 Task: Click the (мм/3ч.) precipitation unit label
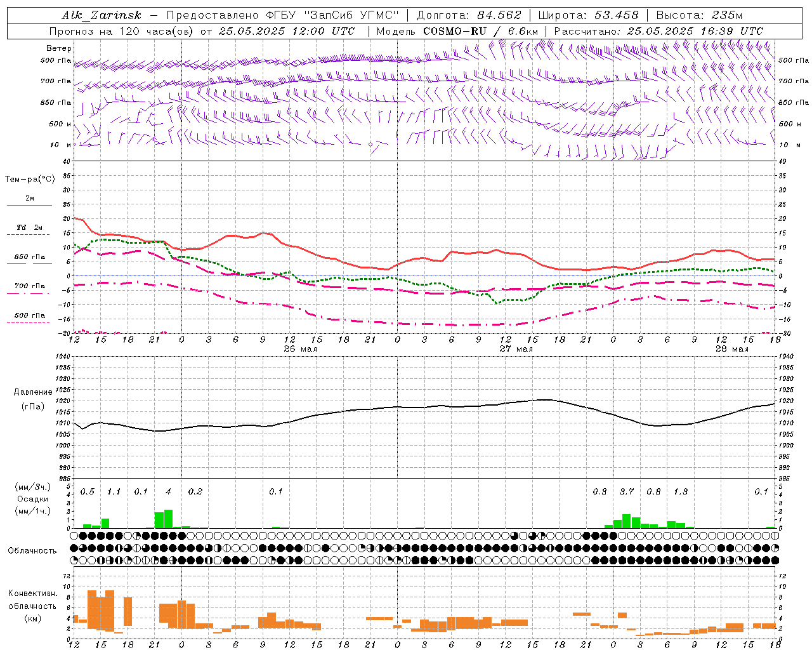32,487
